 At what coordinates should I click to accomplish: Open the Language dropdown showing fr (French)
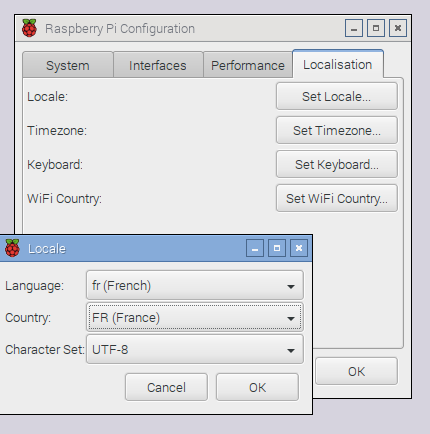195,285
